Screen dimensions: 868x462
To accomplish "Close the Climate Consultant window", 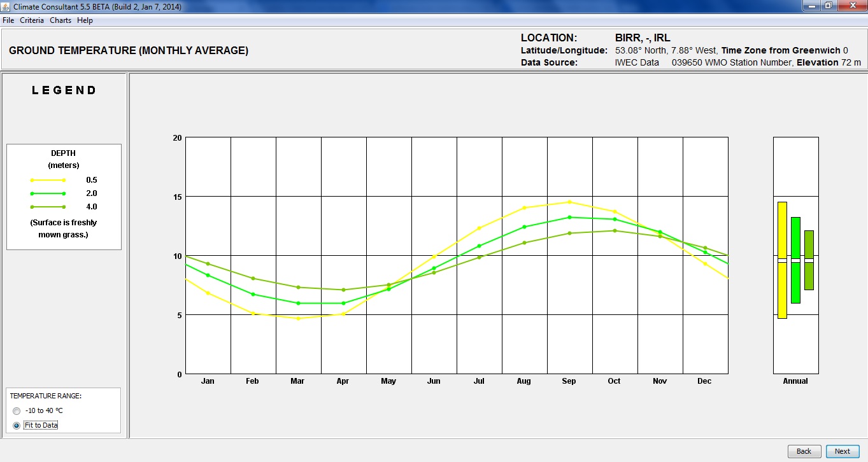I will pos(851,6).
